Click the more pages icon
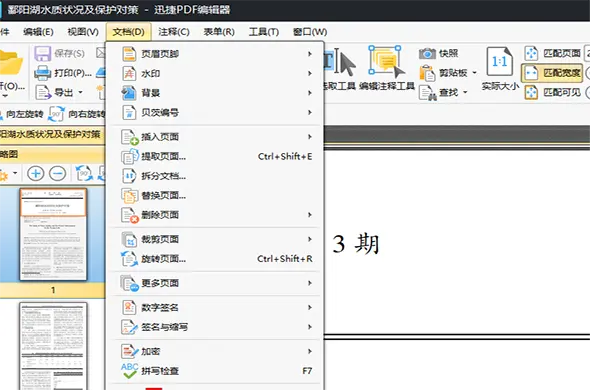590x390 pixels. [x=130, y=283]
